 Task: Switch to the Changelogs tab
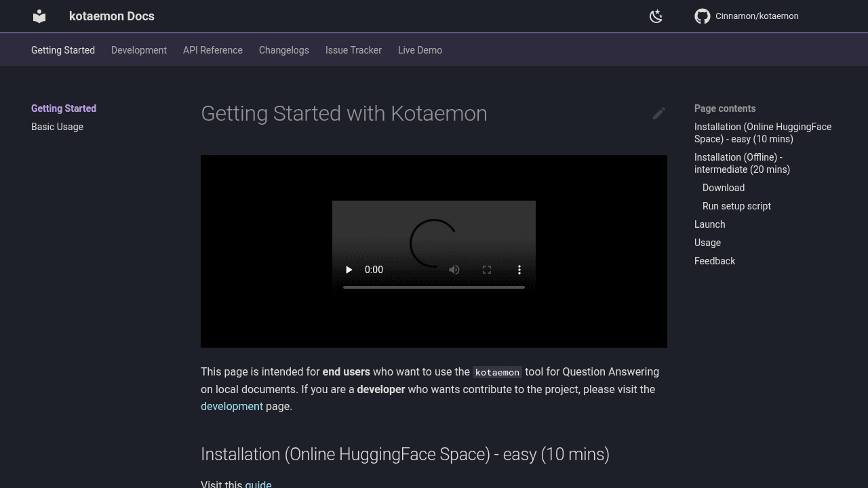(x=283, y=49)
